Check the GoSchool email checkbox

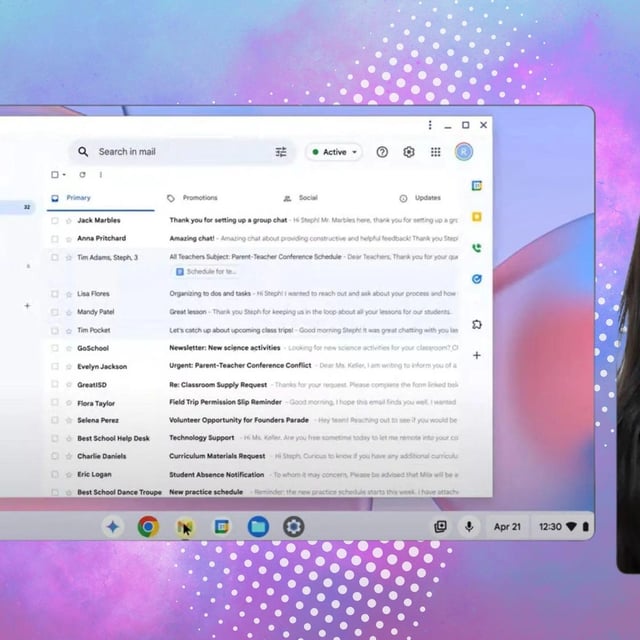(x=55, y=349)
